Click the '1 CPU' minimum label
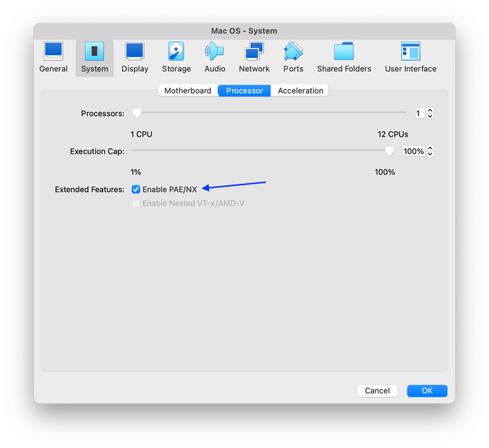Image resolution: width=489 pixels, height=448 pixels. pos(141,134)
